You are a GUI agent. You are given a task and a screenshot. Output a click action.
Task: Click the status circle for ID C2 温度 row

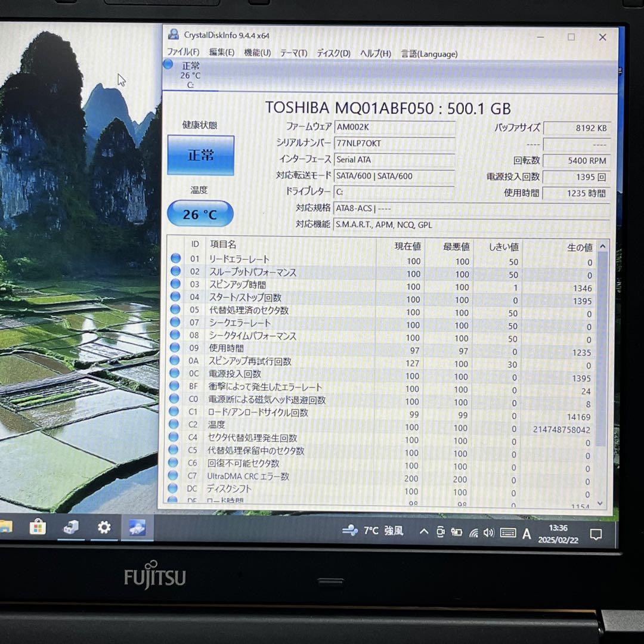tap(174, 424)
